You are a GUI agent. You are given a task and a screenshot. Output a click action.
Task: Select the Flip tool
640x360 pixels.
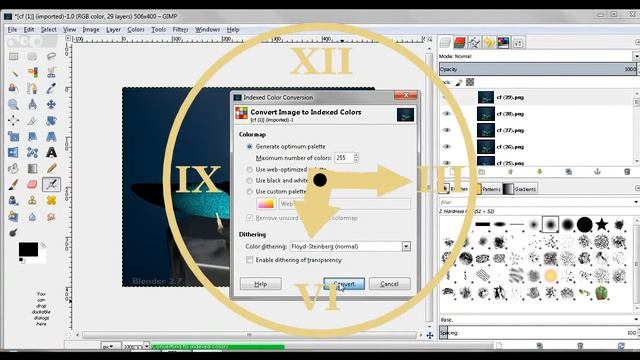(13, 152)
